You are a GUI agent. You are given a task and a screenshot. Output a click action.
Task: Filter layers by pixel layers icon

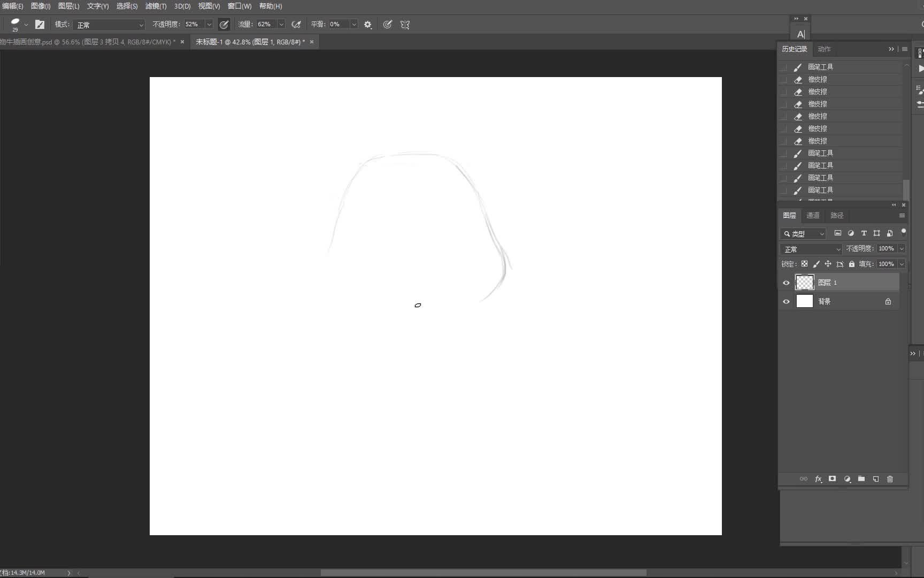click(838, 233)
